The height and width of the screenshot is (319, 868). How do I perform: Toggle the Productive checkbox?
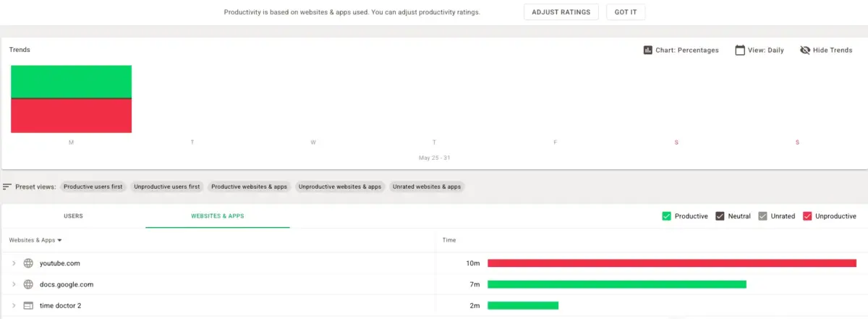(x=667, y=216)
